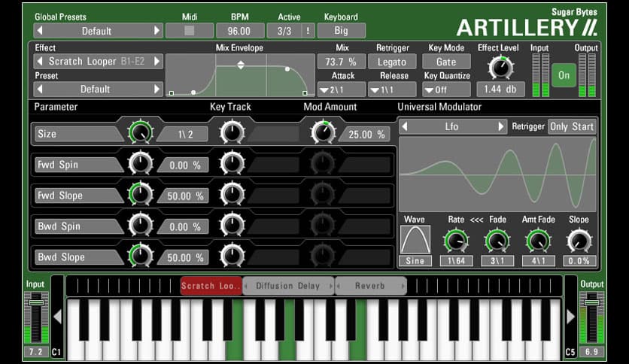The image size is (629, 364).
Task: Click the Mix Envelope release curve point
Action: coord(287,69)
